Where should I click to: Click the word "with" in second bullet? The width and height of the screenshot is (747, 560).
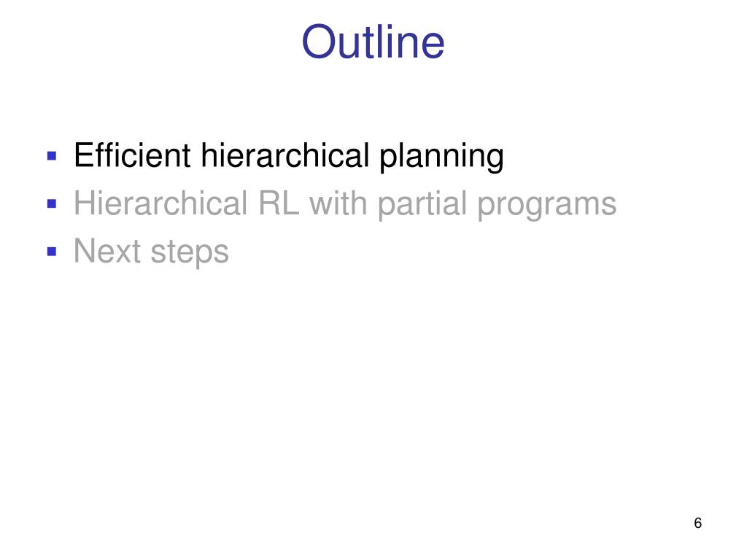pyautogui.click(x=338, y=203)
